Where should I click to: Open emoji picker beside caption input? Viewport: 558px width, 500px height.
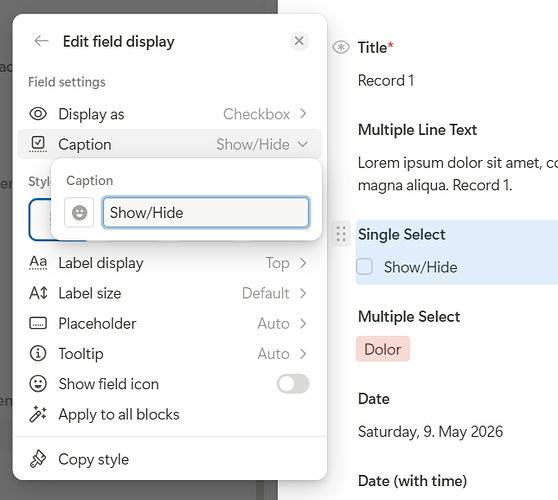tap(79, 213)
